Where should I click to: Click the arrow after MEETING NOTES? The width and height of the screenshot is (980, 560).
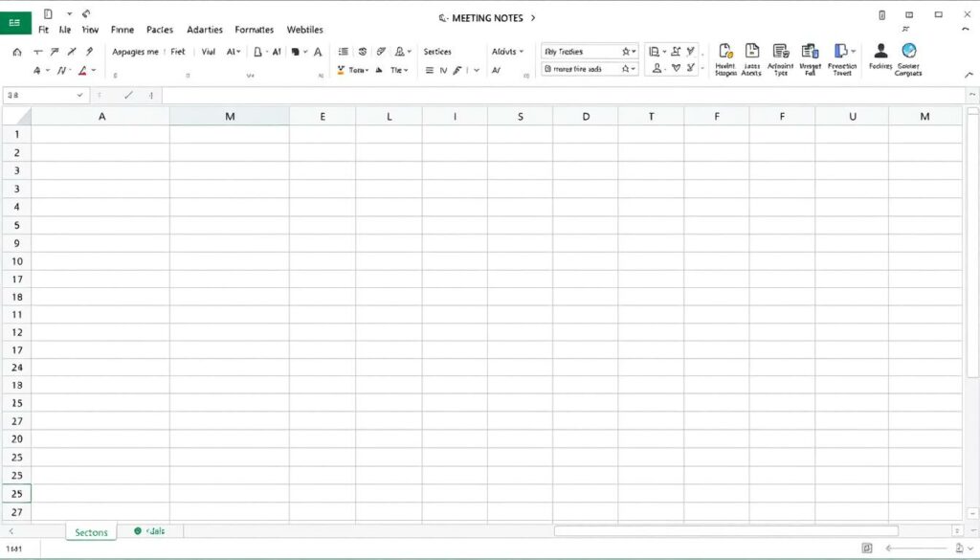click(533, 18)
